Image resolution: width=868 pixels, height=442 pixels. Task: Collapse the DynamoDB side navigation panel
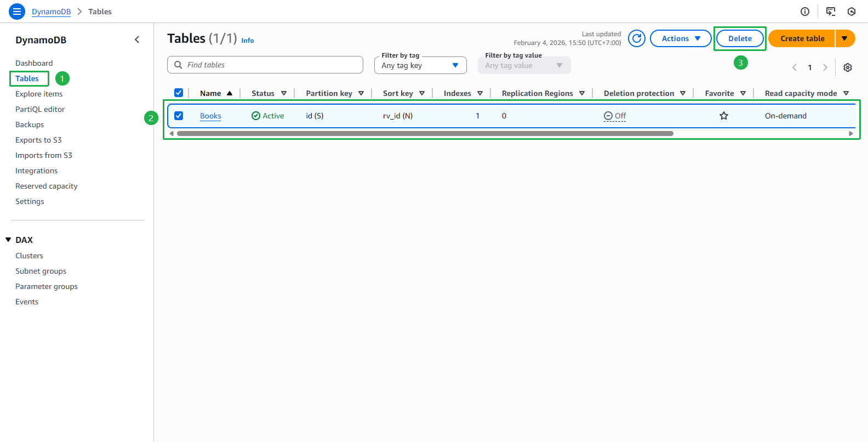pos(137,39)
